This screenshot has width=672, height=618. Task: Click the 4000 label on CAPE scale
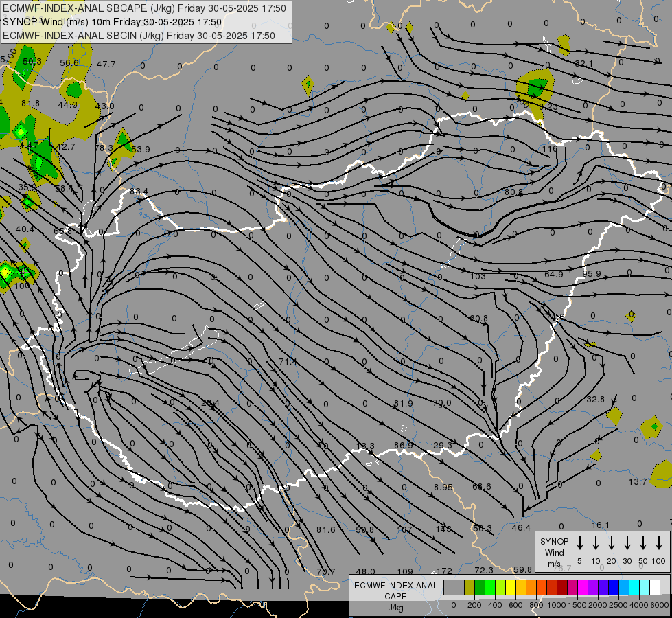[x=639, y=605]
